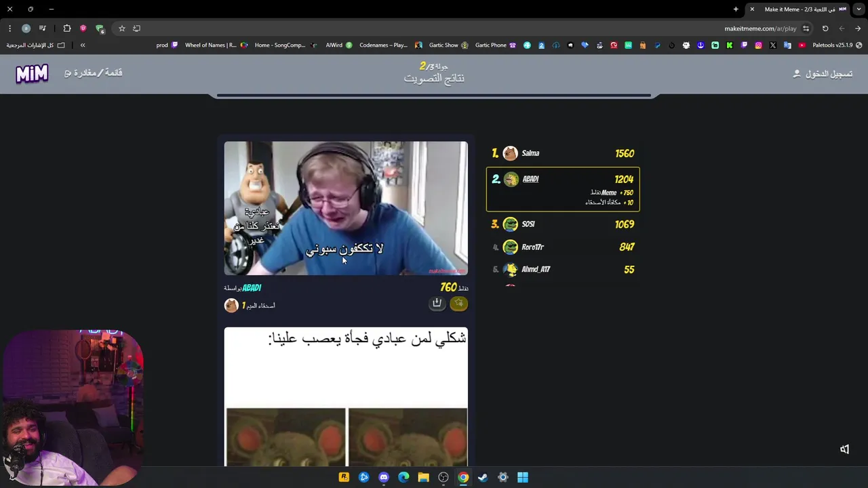Click the 760 points value
The height and width of the screenshot is (488, 868).
point(448,288)
